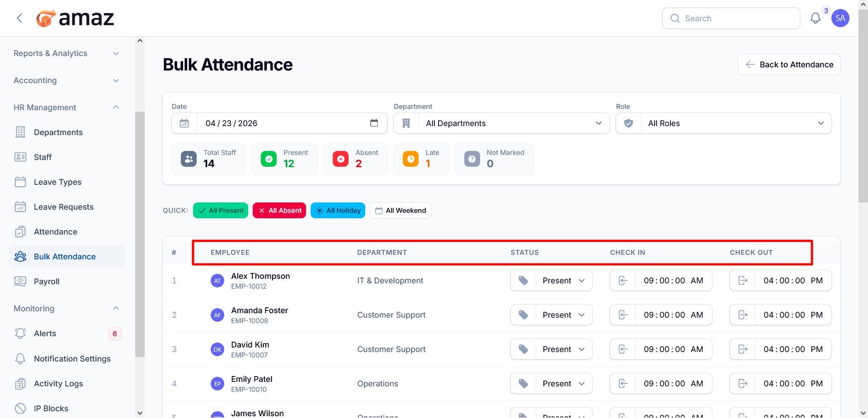Click the check-in icon for Alex Thompson
868x418 pixels.
623,281
